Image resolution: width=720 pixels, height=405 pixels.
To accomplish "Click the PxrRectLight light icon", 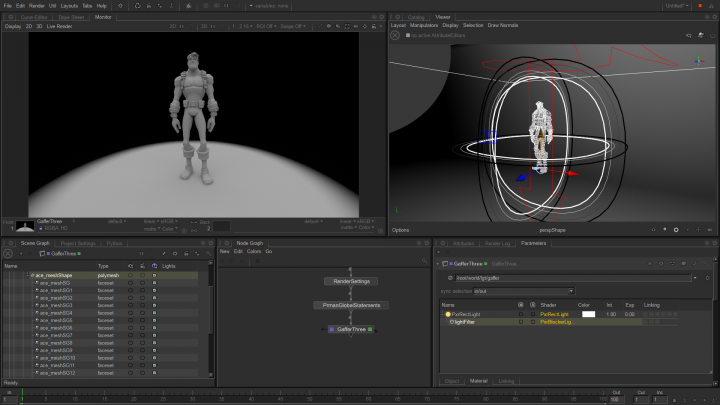I will tap(449, 314).
